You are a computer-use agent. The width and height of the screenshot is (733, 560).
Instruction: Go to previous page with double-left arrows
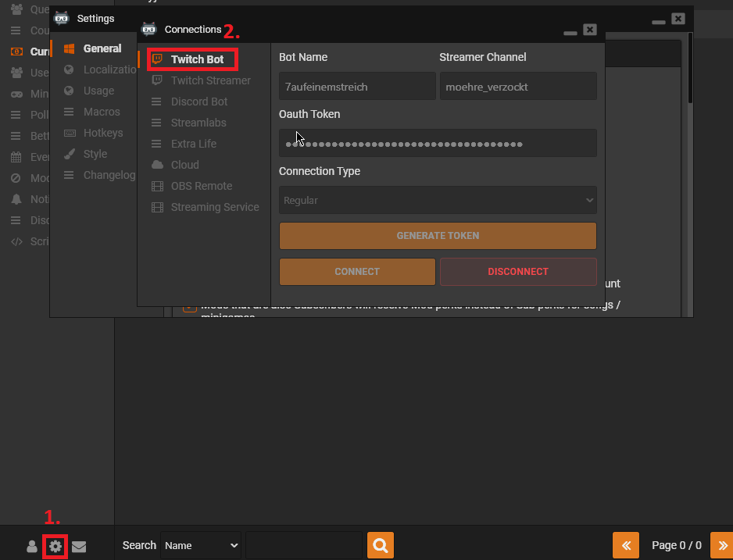click(625, 545)
